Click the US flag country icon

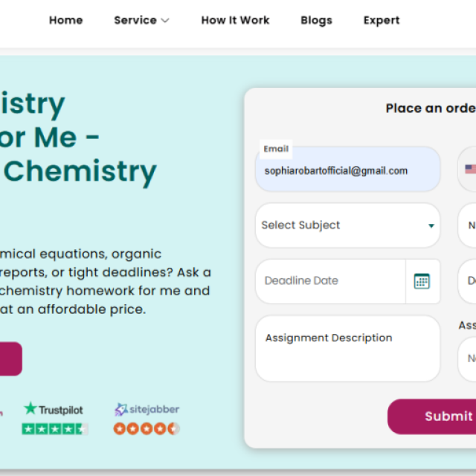[x=470, y=170]
